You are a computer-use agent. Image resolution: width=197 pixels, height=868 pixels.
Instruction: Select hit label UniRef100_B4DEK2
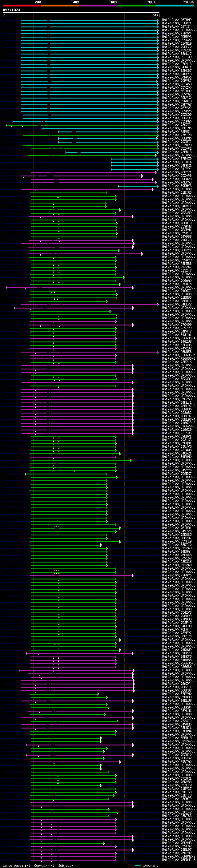point(177,304)
